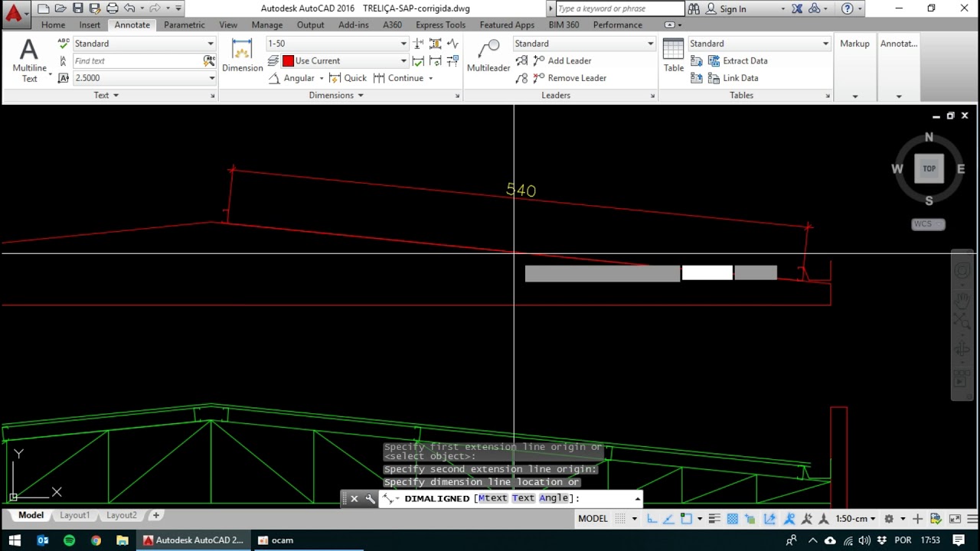Click the Plot printer icon
Screen dimensions: 980x551
click(113, 8)
